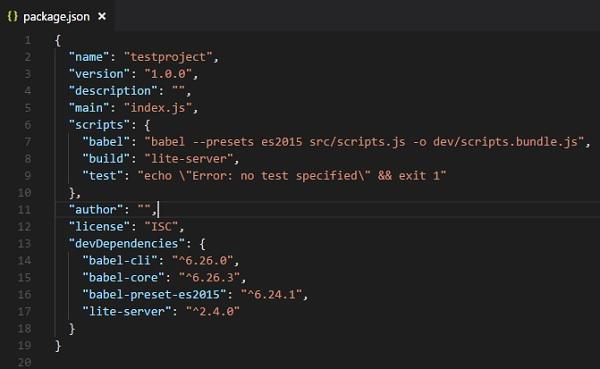Viewport: 600px width, 369px height.
Task: Click the "babel-core" dependency key
Action: click(x=124, y=278)
